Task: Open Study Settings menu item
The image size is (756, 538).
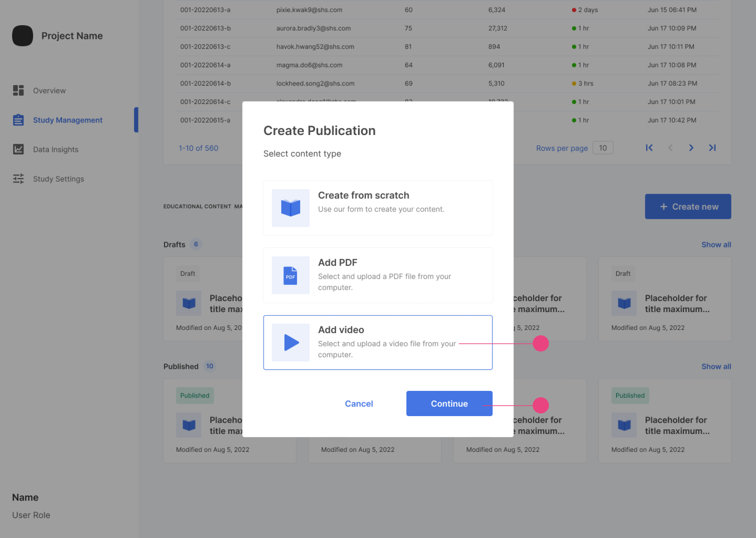Action: point(58,179)
